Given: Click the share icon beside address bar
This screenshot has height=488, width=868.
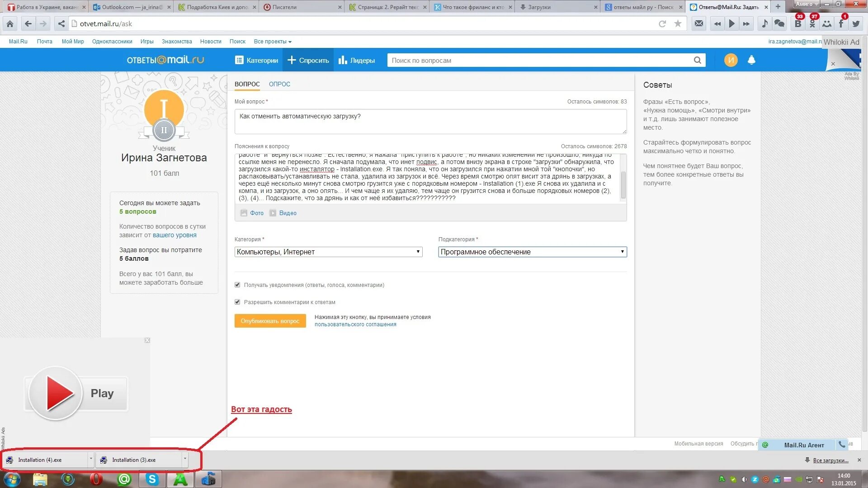Looking at the screenshot, I should 61,24.
